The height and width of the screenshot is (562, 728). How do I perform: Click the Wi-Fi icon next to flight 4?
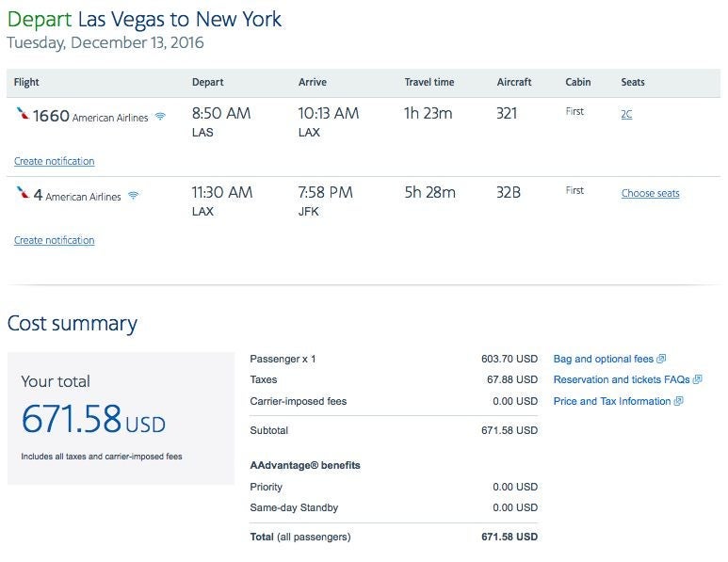point(134,196)
